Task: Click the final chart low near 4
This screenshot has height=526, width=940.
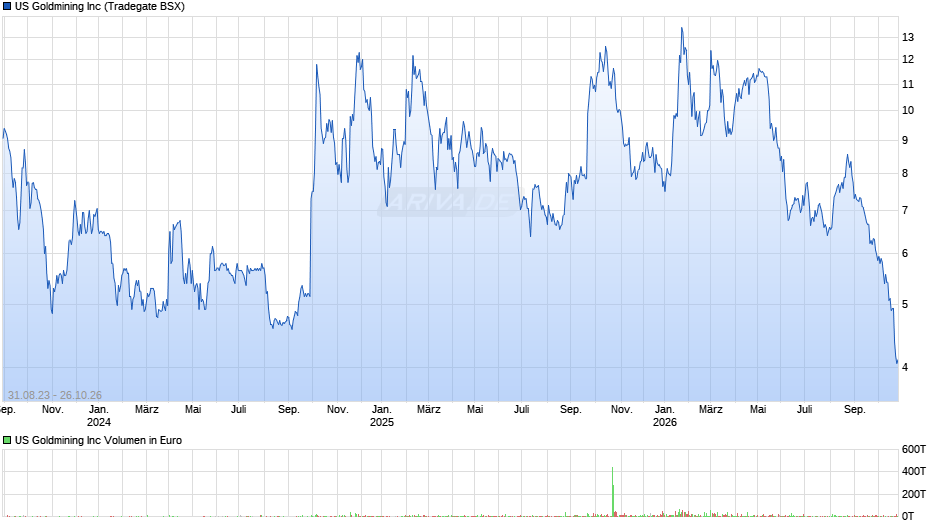Action: coord(897,362)
